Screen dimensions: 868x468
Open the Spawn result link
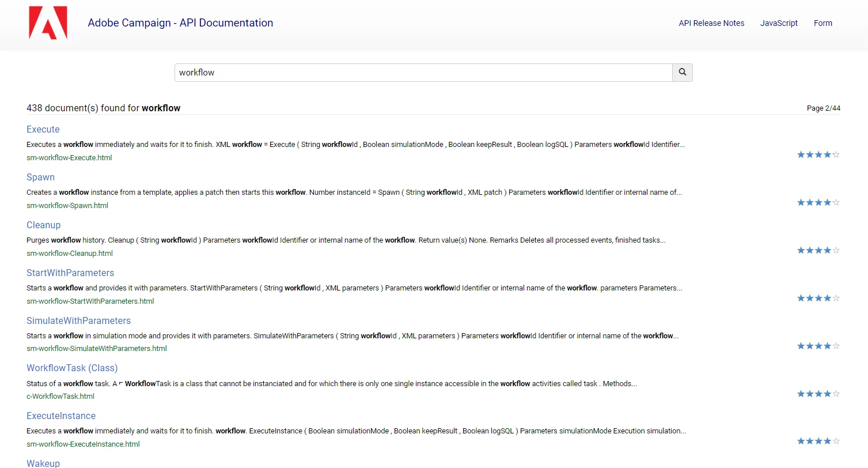[41, 177]
